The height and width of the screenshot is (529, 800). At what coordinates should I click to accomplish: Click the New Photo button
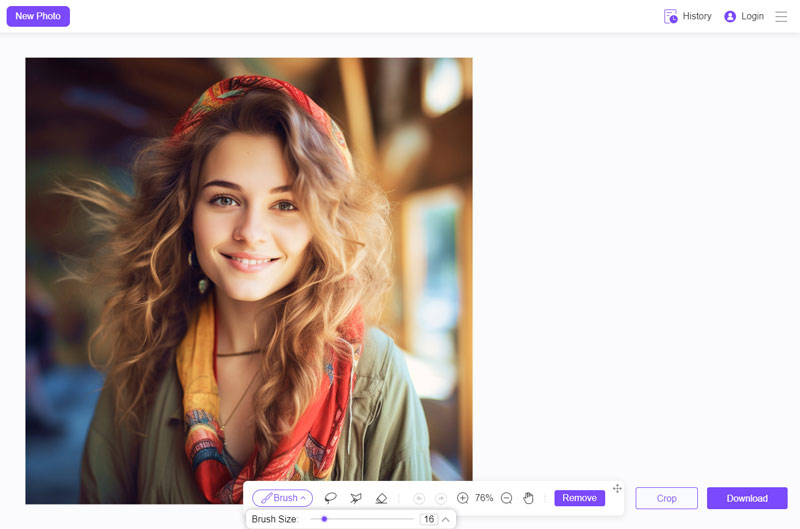(x=38, y=16)
